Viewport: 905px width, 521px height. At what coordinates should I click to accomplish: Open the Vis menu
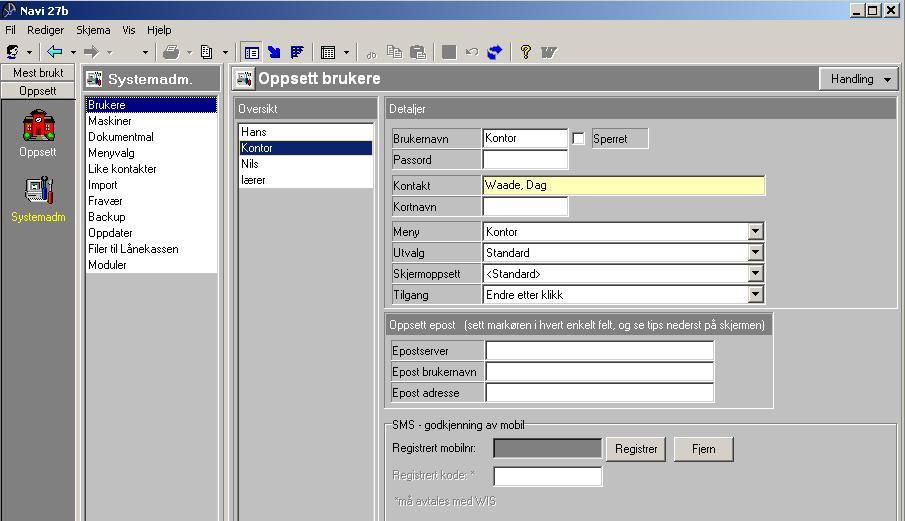pos(129,30)
